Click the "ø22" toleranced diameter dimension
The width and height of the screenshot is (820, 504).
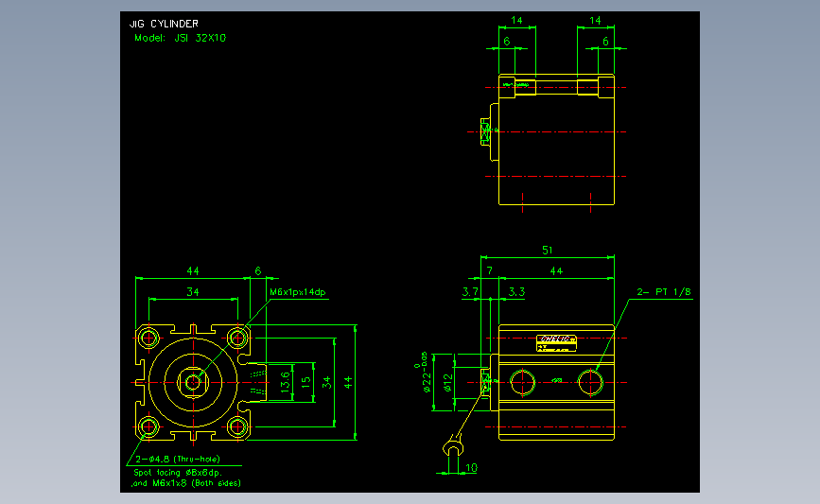[427, 382]
